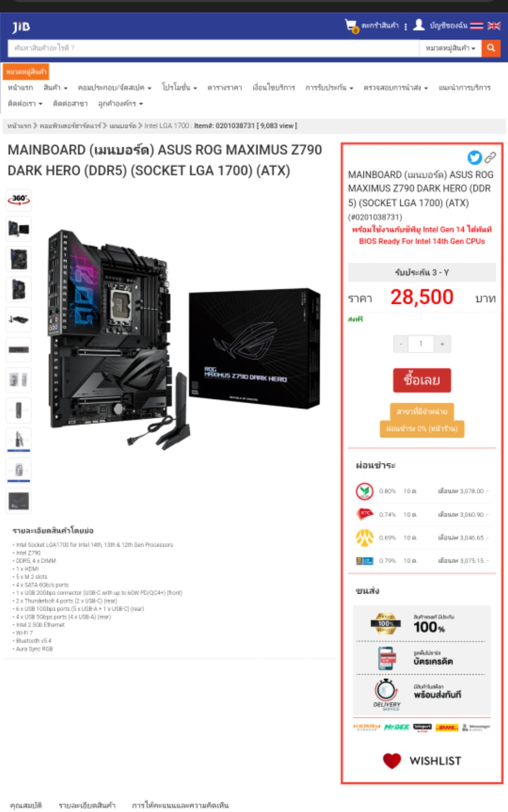The height and width of the screenshot is (812, 508).
Task: Expand the สินค้า menu dropdown
Action: pyautogui.click(x=55, y=87)
